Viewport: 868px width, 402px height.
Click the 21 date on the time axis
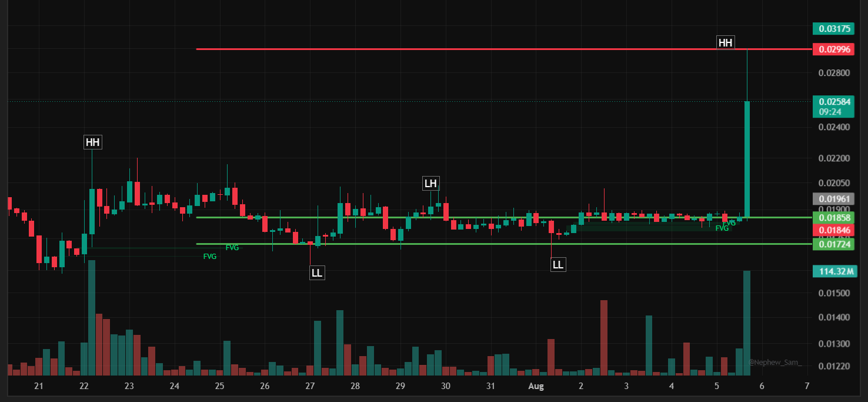39,386
